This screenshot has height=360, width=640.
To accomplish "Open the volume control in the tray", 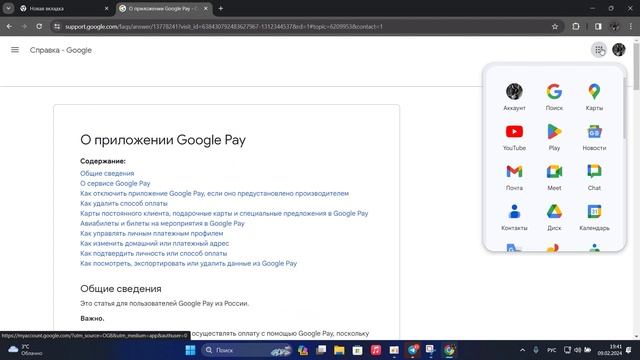I will (578, 350).
